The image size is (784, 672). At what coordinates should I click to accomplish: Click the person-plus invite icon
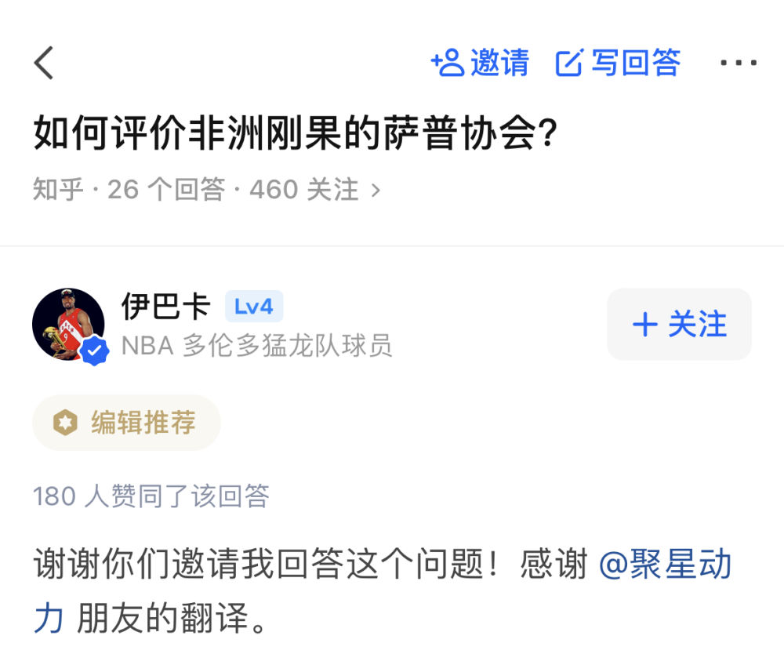point(448,63)
